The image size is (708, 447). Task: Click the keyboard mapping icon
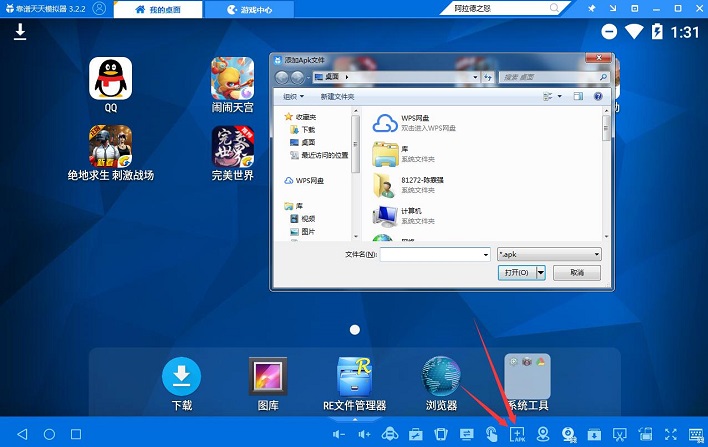coord(697,434)
